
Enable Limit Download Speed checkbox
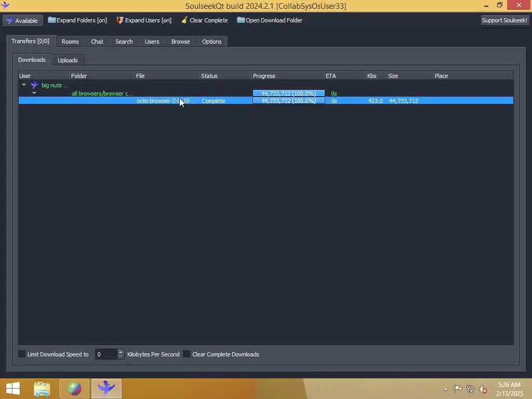coord(22,354)
